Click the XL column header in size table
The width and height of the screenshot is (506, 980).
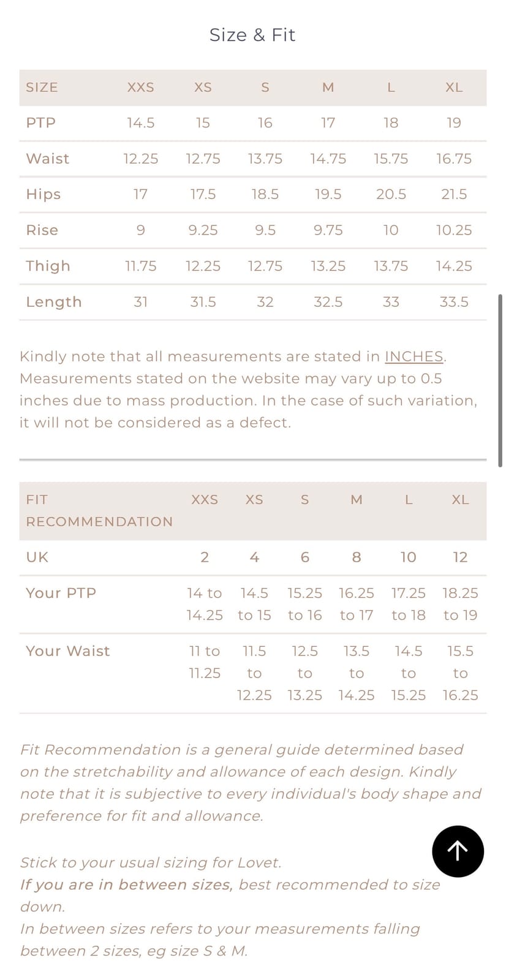click(x=454, y=88)
